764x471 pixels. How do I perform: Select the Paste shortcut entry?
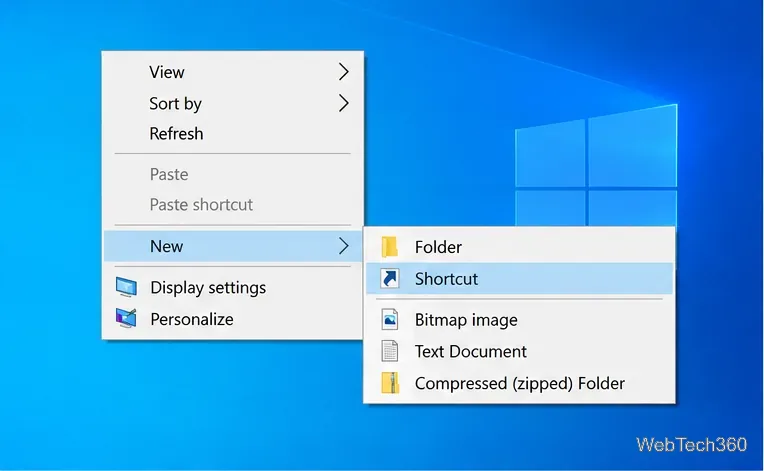point(233,205)
